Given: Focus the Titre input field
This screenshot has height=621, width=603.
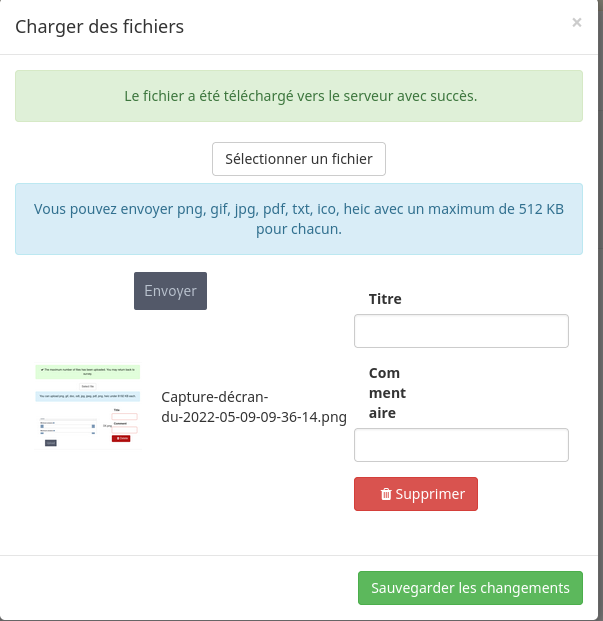Looking at the screenshot, I should [x=461, y=331].
